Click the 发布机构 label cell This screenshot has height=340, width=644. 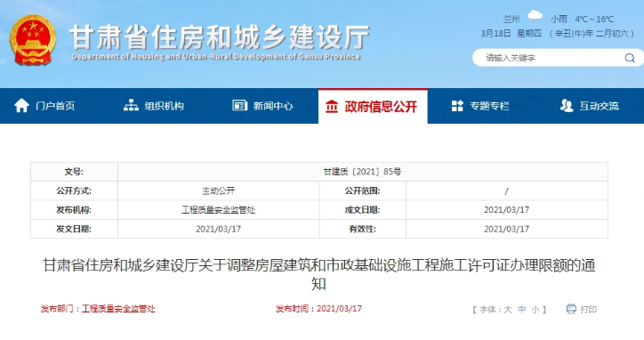[x=74, y=210]
